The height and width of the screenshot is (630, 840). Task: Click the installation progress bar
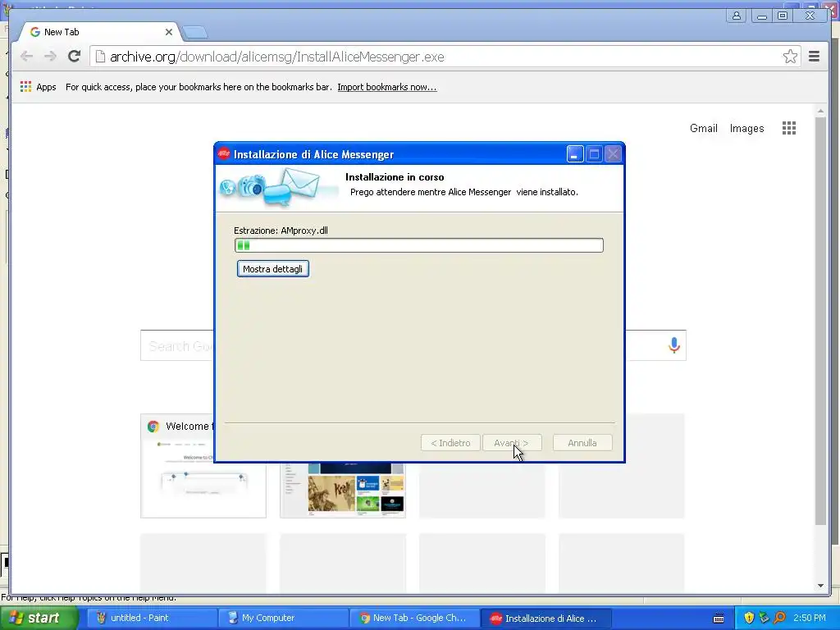(x=419, y=245)
